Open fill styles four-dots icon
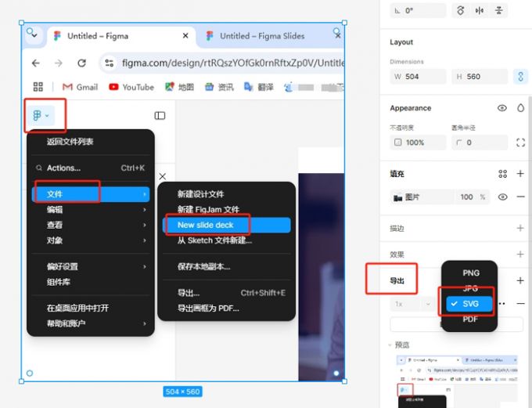Screen dimensions: 532x408 [x=502, y=174]
